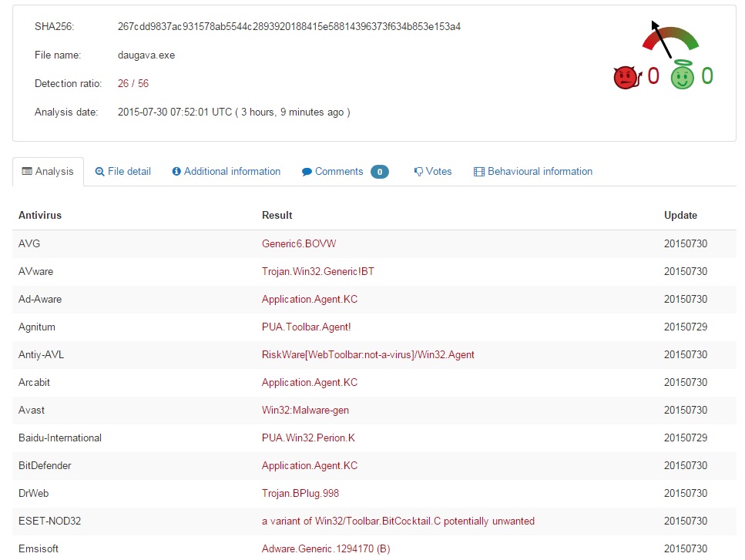Select the Ad-Aware antivirus name
The image size is (745, 560).
(40, 299)
